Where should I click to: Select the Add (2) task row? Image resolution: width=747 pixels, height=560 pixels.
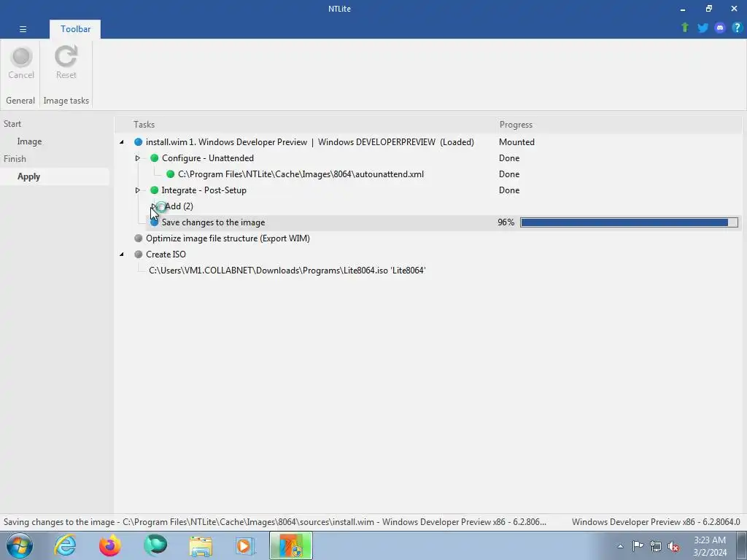pyautogui.click(x=179, y=206)
